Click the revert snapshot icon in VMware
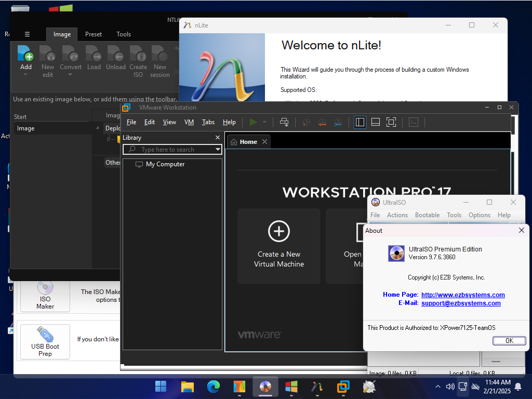Screen dimensions: 532x399 (x=322, y=122)
